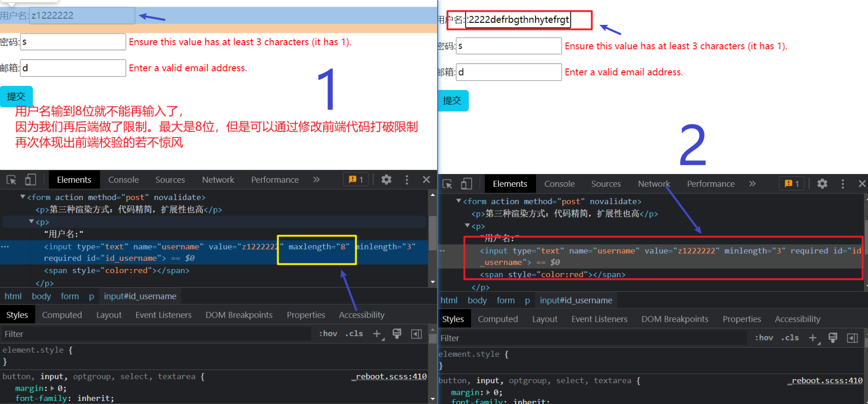Screen dimensions: 868x404
Task: Switch to the Sources tab in left DevTools
Action: pyautogui.click(x=170, y=180)
